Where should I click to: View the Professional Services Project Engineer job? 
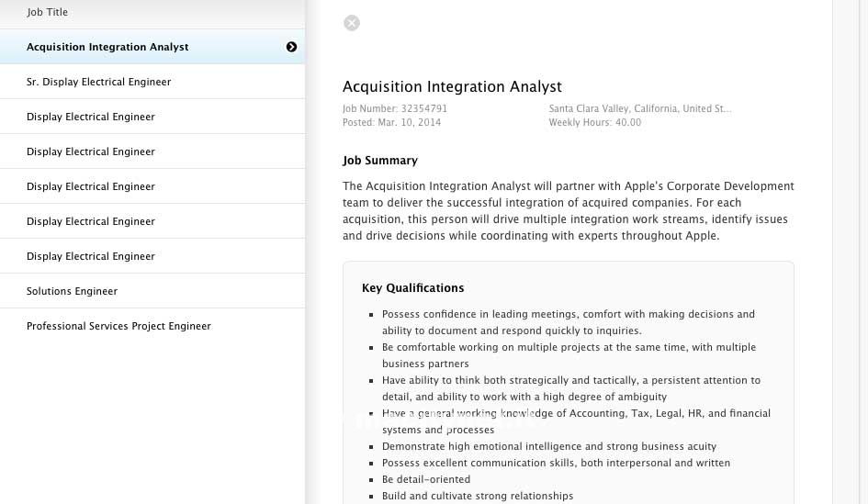tap(118, 326)
